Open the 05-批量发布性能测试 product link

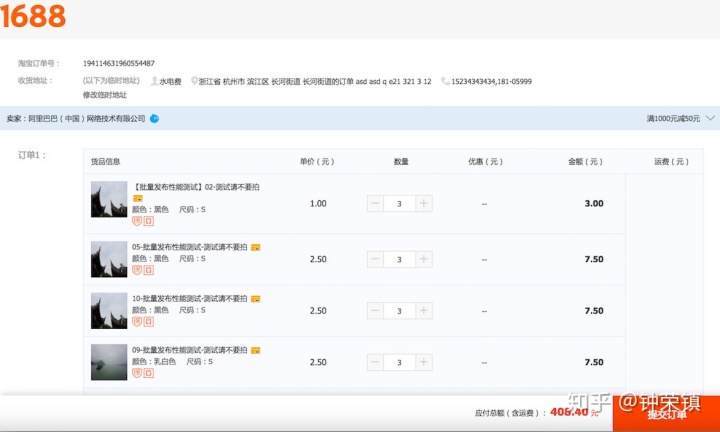click(x=190, y=247)
